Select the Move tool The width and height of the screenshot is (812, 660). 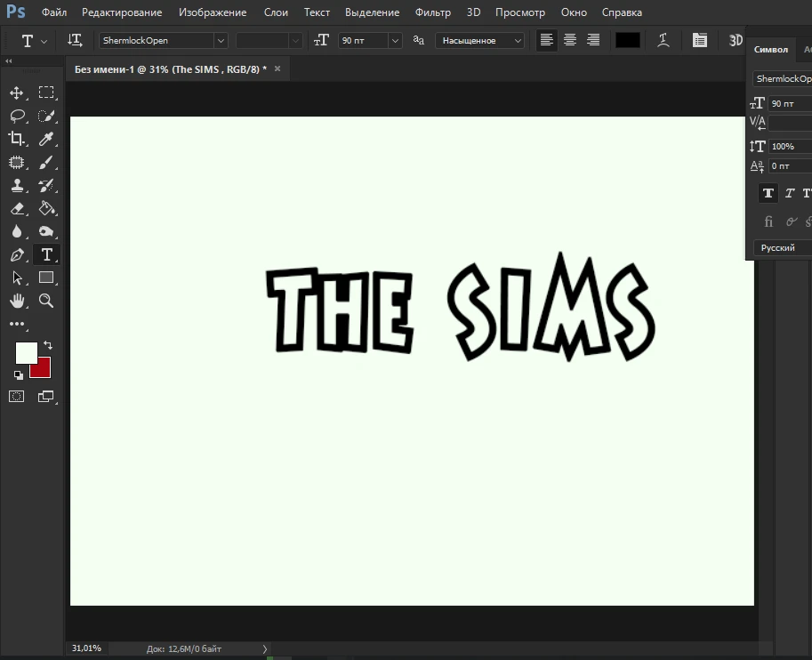[x=18, y=92]
